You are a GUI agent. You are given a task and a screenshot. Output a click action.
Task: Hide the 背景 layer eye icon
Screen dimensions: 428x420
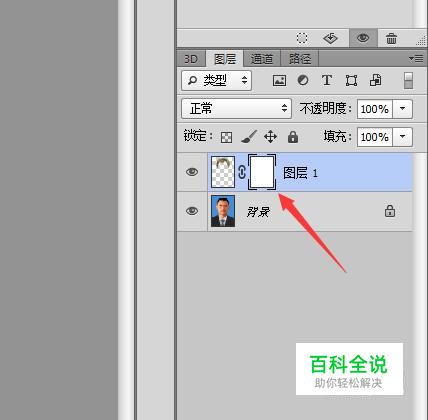tap(192, 211)
